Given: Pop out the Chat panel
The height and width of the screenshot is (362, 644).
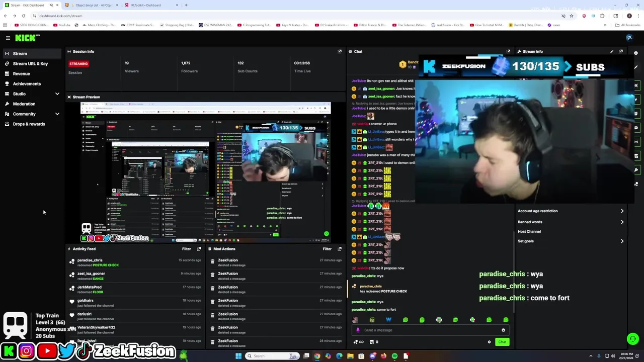Looking at the screenshot, I should (508, 51).
